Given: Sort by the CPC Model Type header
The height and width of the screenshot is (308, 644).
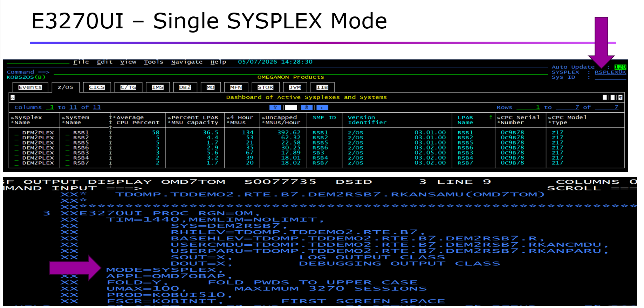Looking at the screenshot, I should click(567, 120).
